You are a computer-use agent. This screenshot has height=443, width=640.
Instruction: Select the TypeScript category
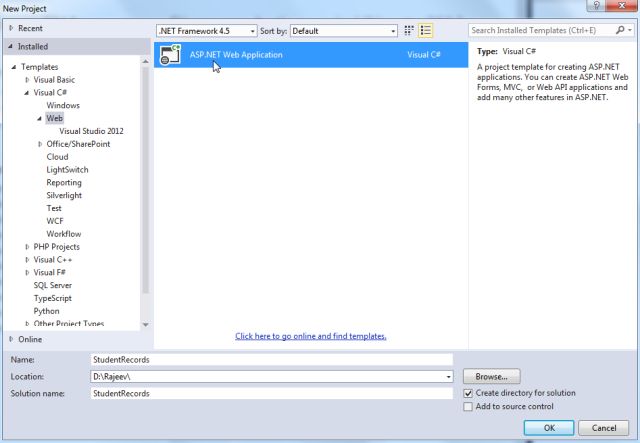pos(53,298)
